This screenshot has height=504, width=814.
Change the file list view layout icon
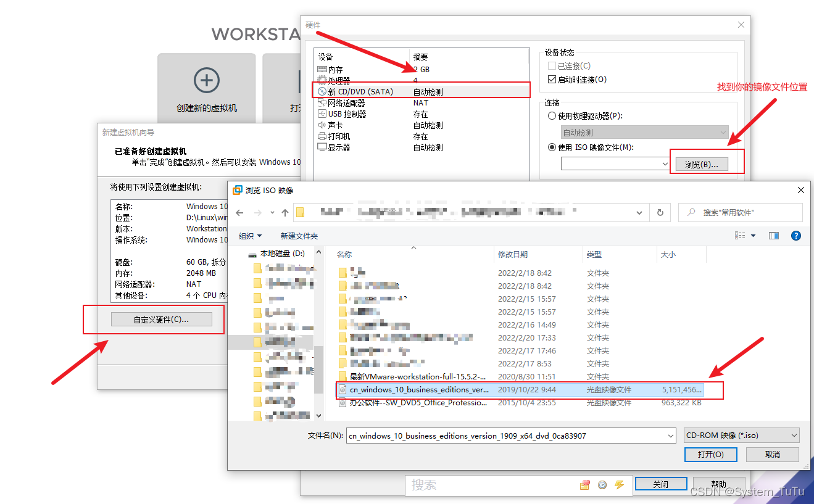click(740, 236)
